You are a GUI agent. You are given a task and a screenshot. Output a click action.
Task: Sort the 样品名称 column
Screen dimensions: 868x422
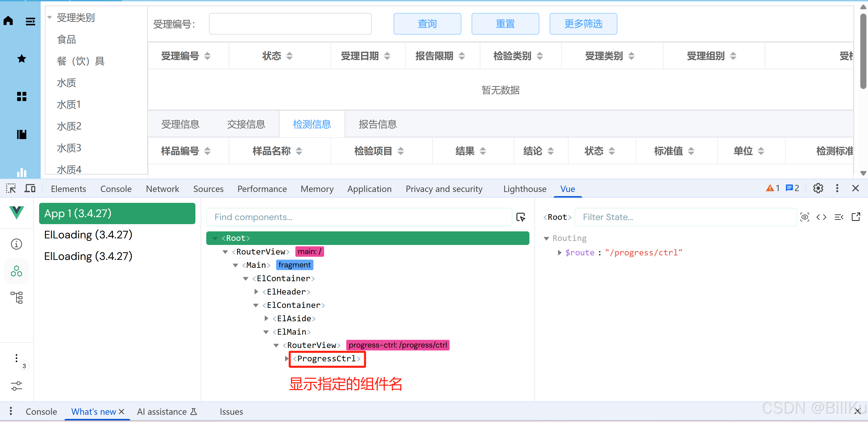299,151
